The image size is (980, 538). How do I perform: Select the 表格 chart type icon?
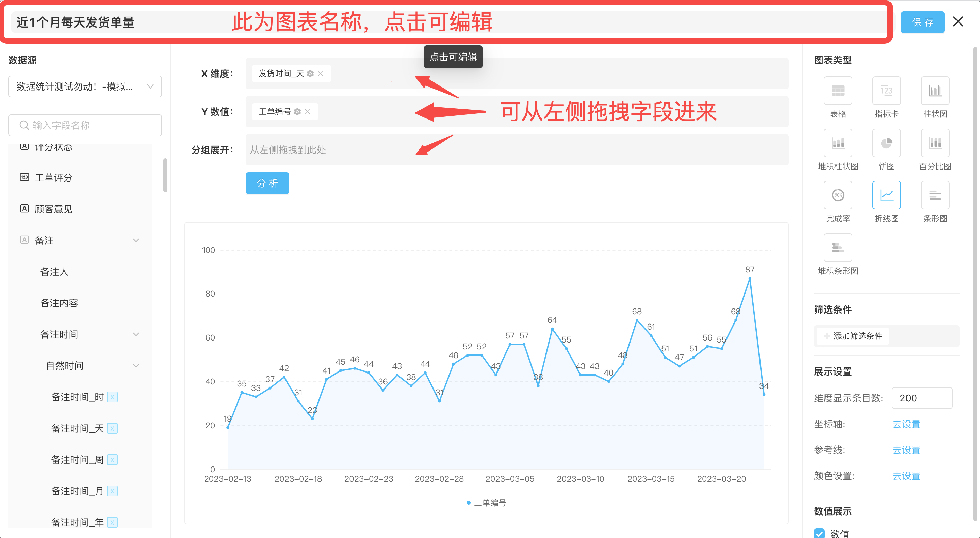(x=838, y=91)
